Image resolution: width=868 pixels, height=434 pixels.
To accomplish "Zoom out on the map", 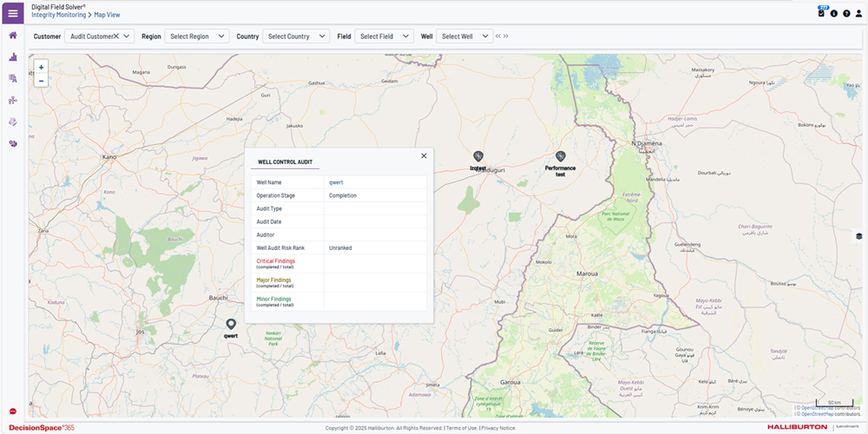I will point(41,81).
